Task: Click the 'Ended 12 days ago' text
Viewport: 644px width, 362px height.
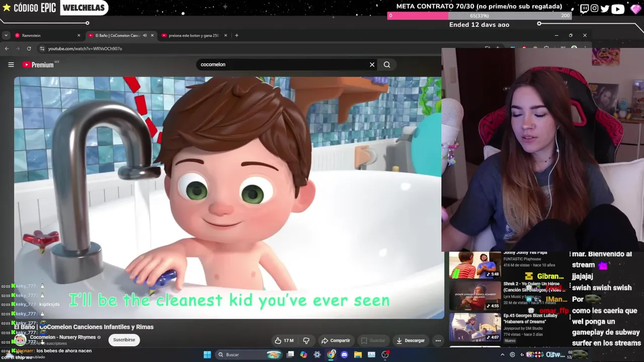Action: (479, 25)
